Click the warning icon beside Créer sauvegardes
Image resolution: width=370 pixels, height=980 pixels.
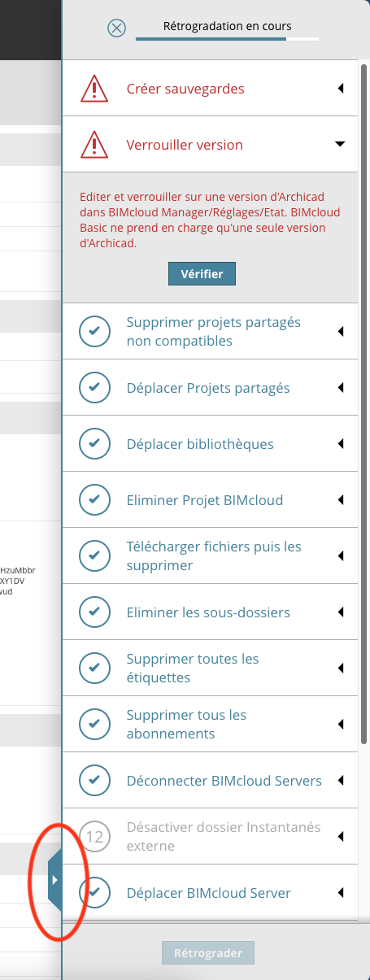tap(94, 88)
